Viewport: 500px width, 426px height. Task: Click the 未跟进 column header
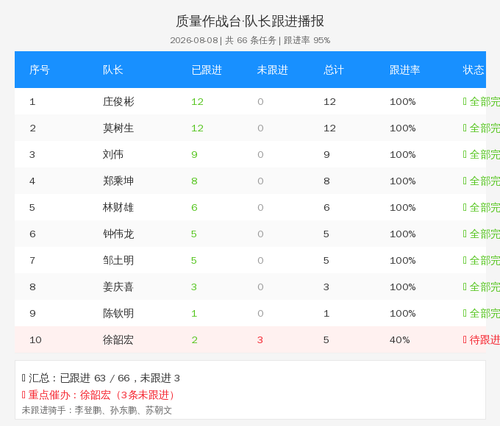272,70
